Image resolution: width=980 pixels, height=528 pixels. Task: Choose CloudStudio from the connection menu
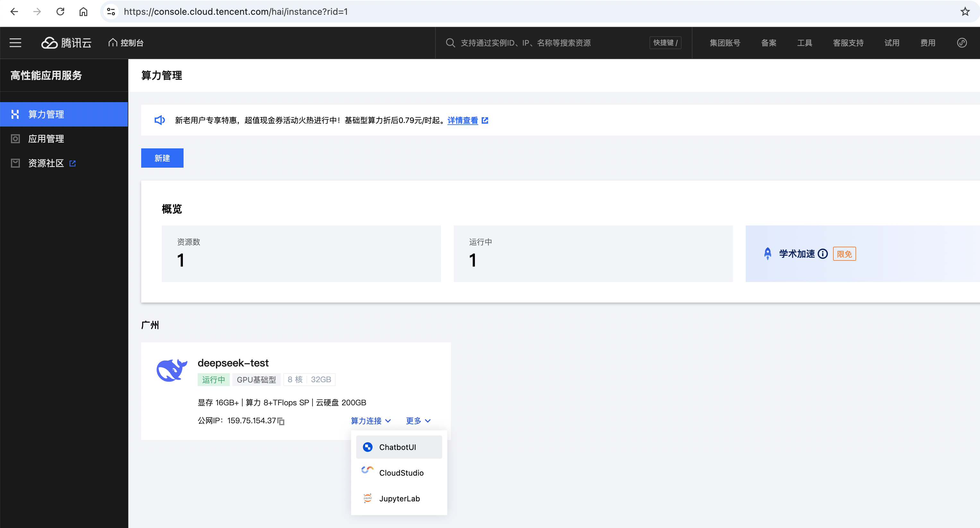pos(399,473)
